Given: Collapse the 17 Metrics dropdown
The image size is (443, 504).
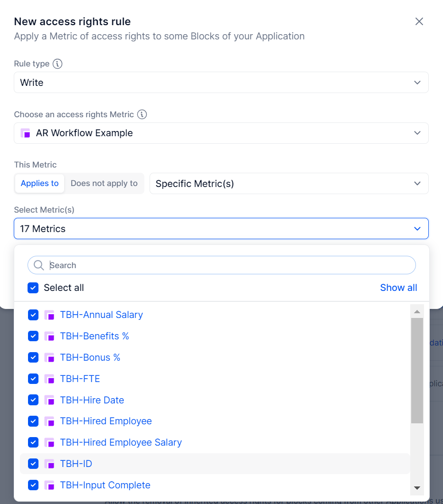Looking at the screenshot, I should pos(221,229).
